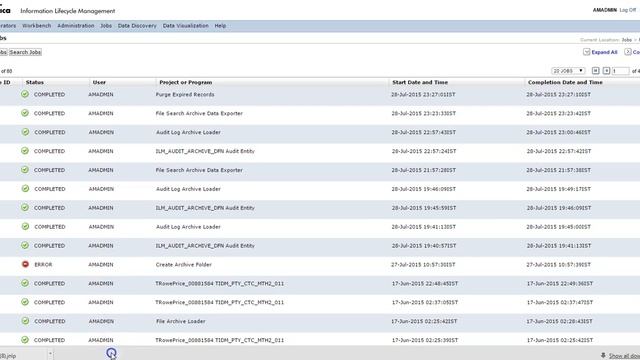Click completion time 28-Jul-2015 23:27:10IST
Viewport: 640px width, 360px height.
[x=558, y=94]
